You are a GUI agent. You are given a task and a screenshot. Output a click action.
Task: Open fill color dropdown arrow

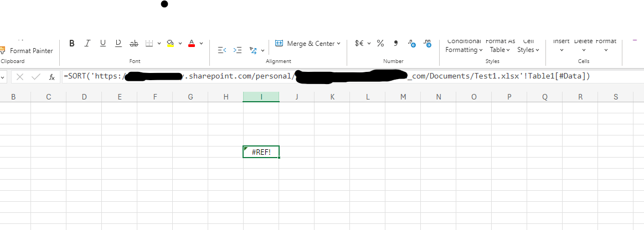(x=181, y=44)
